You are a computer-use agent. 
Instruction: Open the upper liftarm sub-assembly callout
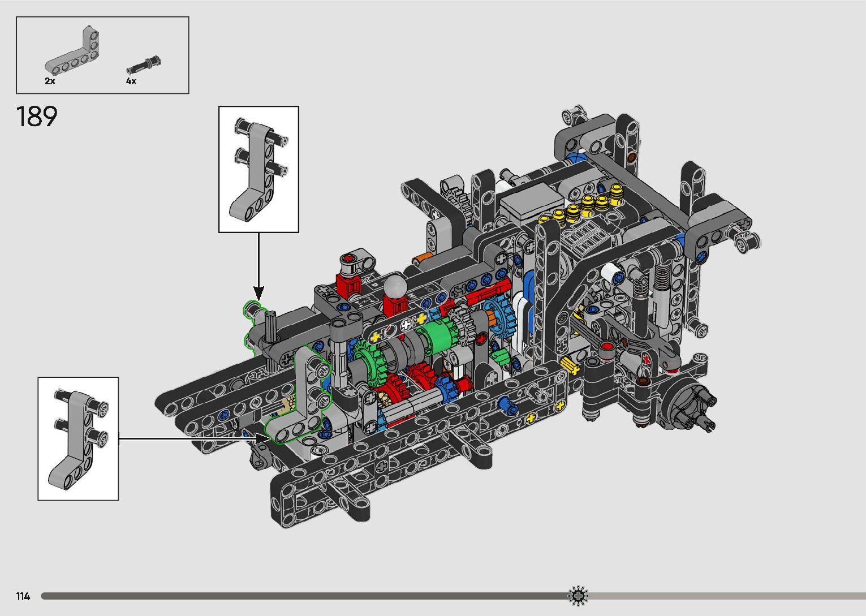click(x=258, y=169)
